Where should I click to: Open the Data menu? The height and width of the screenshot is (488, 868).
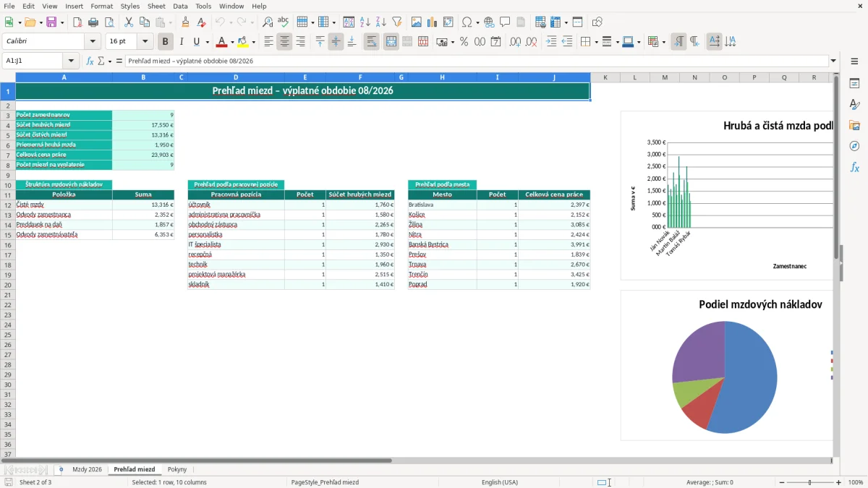[x=180, y=6]
